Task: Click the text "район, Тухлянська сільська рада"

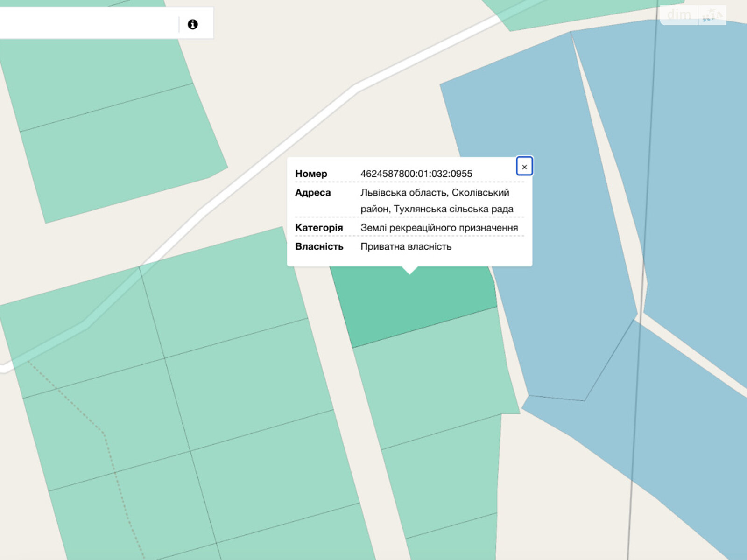Action: [x=437, y=209]
